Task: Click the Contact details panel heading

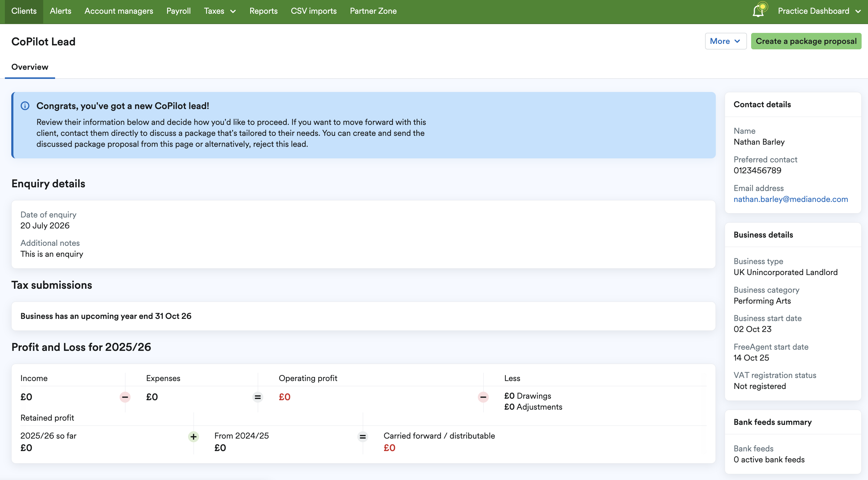Action: click(762, 104)
